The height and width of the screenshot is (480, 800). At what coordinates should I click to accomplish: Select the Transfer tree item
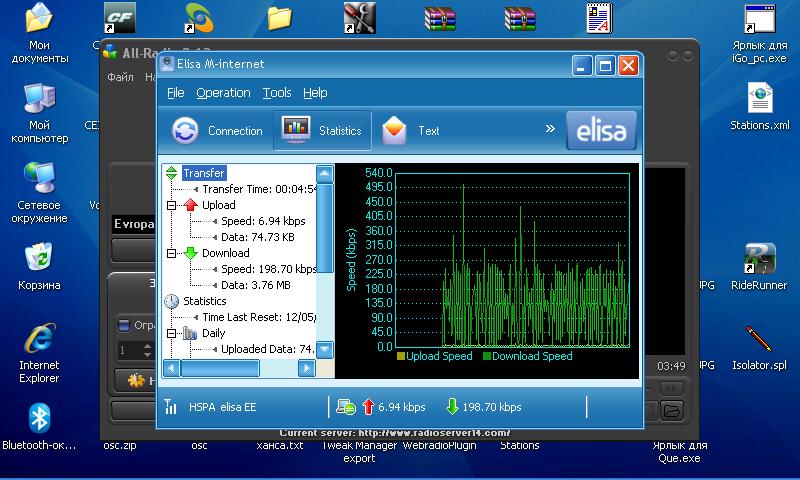(203, 173)
